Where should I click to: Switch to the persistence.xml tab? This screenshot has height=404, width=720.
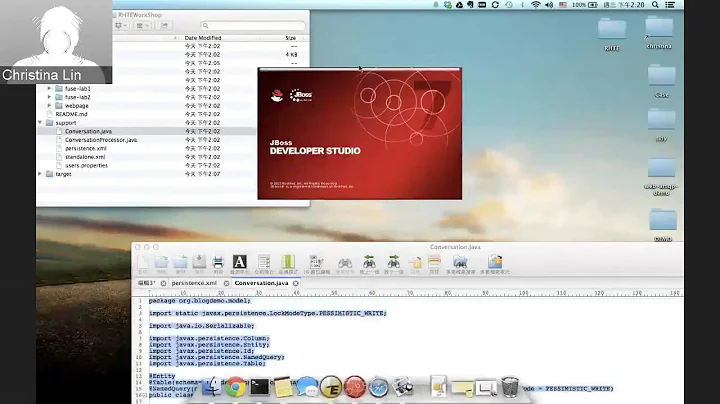[194, 283]
